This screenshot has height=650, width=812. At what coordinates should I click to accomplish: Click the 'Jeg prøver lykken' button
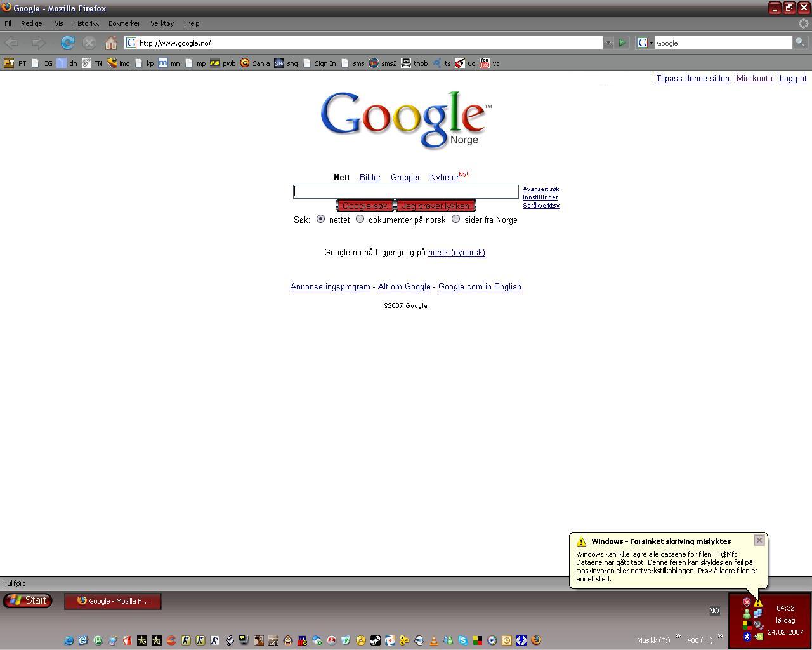click(x=436, y=206)
